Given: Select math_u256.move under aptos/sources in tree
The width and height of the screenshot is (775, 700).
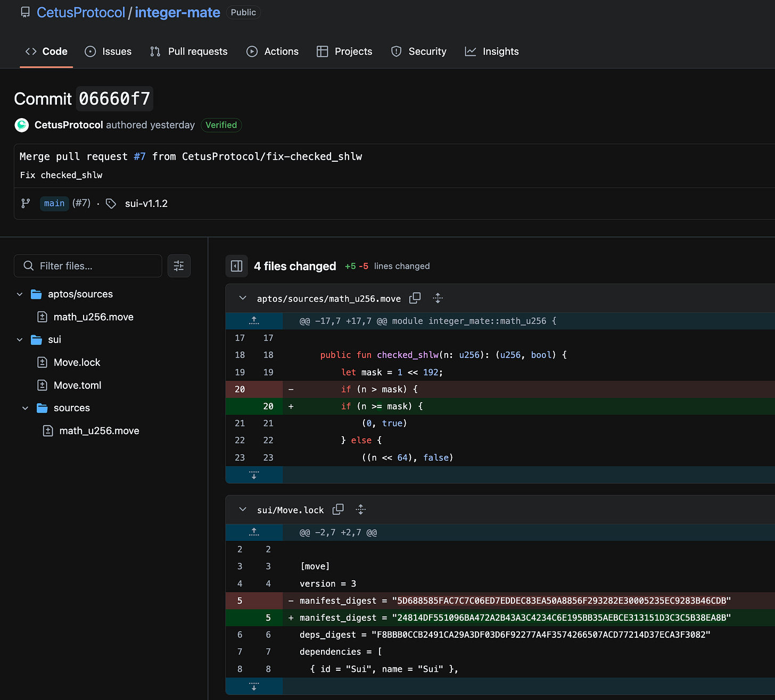Looking at the screenshot, I should [x=94, y=317].
